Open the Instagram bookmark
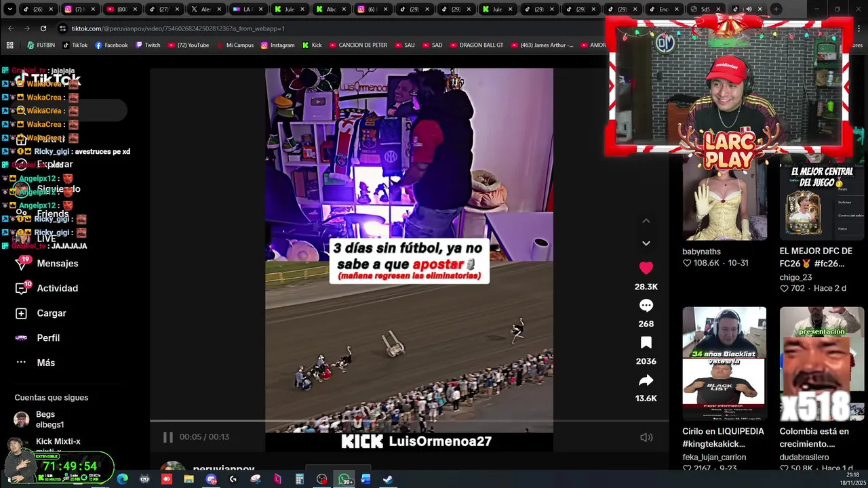 coord(277,45)
